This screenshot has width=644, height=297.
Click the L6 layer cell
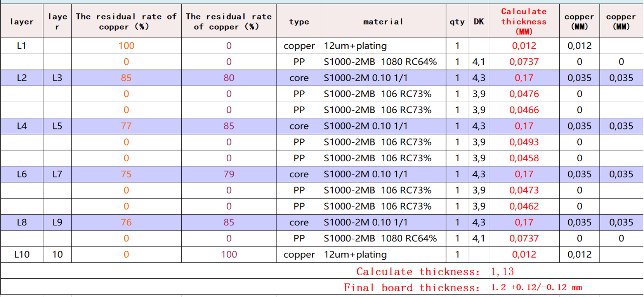pos(22,174)
